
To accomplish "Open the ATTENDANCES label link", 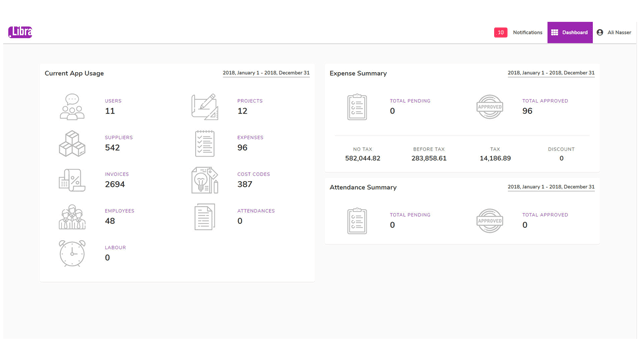I will [x=256, y=211].
